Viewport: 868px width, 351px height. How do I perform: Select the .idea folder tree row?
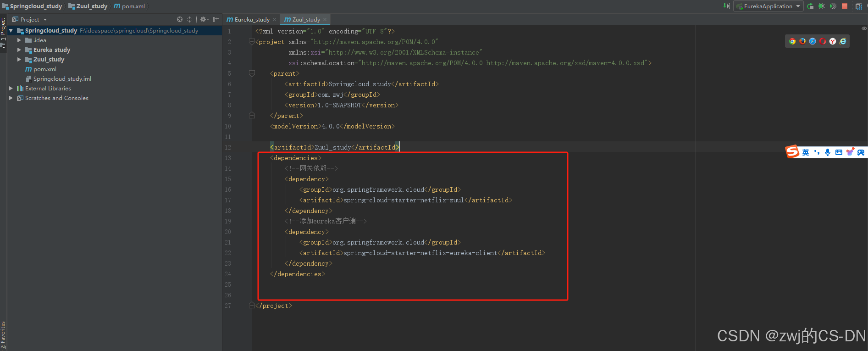(115, 40)
